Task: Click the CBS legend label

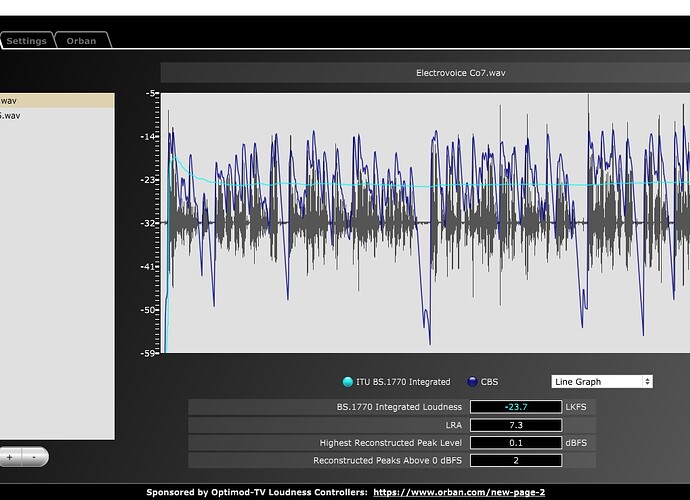Action: tap(489, 382)
